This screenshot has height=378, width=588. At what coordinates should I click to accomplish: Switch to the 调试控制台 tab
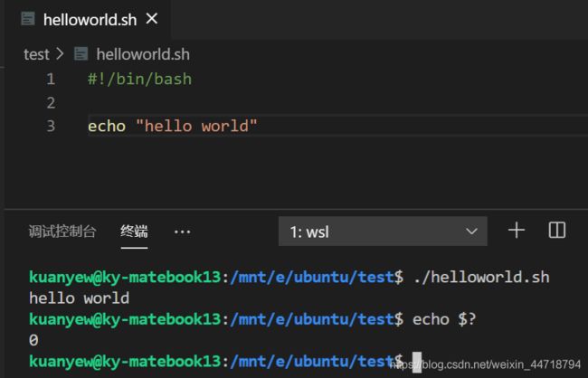62,232
